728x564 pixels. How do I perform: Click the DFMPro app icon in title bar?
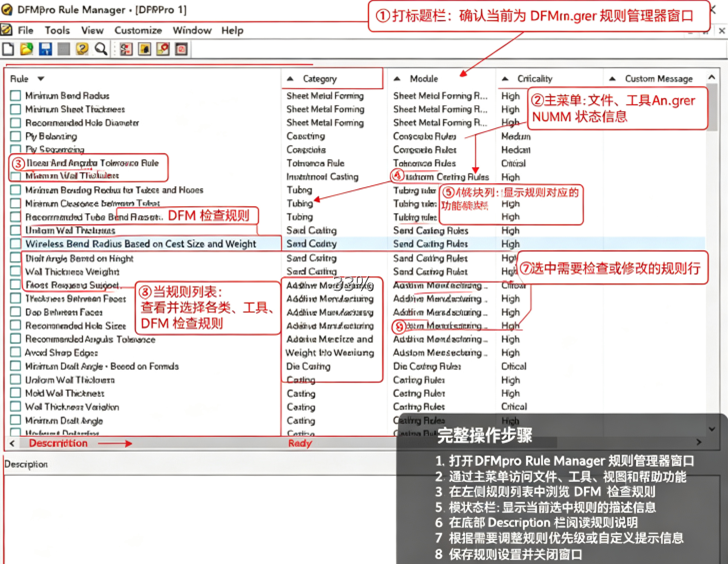[6, 9]
